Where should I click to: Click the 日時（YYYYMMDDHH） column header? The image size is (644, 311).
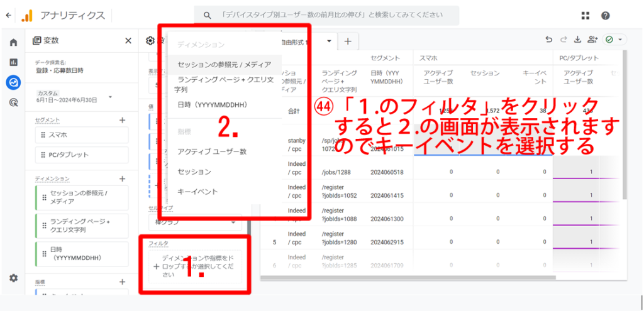(388, 77)
